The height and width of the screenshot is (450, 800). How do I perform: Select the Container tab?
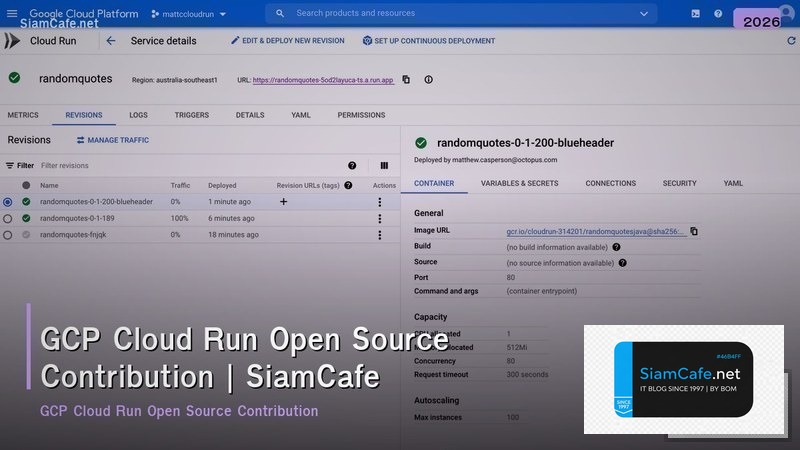434,183
